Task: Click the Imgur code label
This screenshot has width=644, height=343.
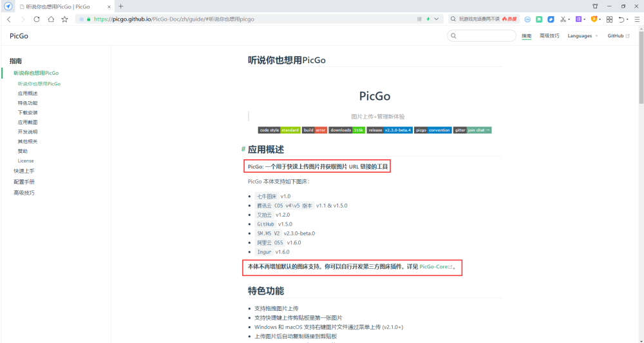Action: pyautogui.click(x=264, y=251)
